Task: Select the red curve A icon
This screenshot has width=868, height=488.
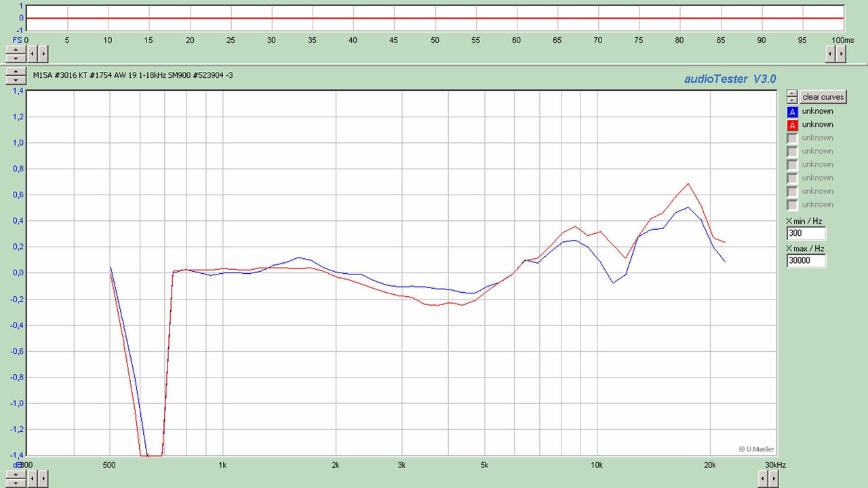Action: (792, 124)
